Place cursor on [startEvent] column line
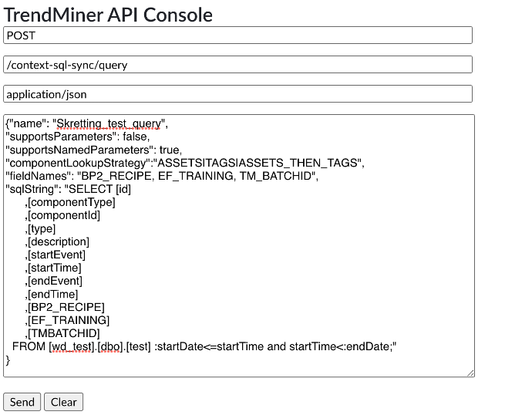Viewport: 532px width, 415px height. coord(56,255)
